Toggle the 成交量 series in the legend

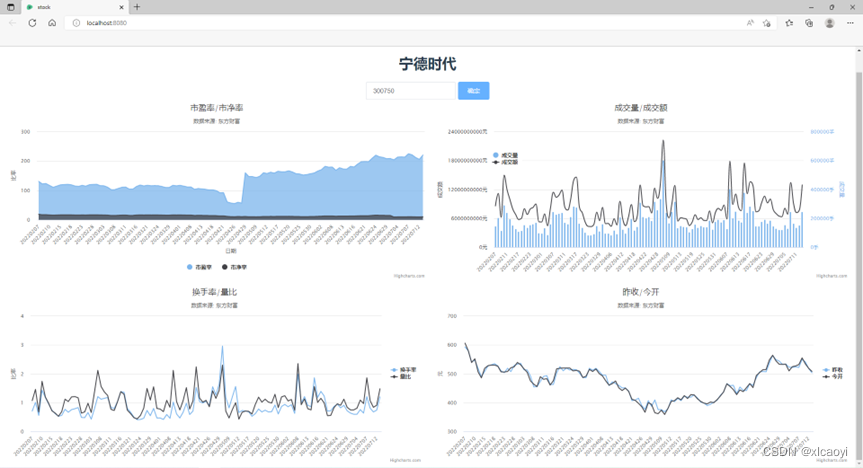click(505, 155)
